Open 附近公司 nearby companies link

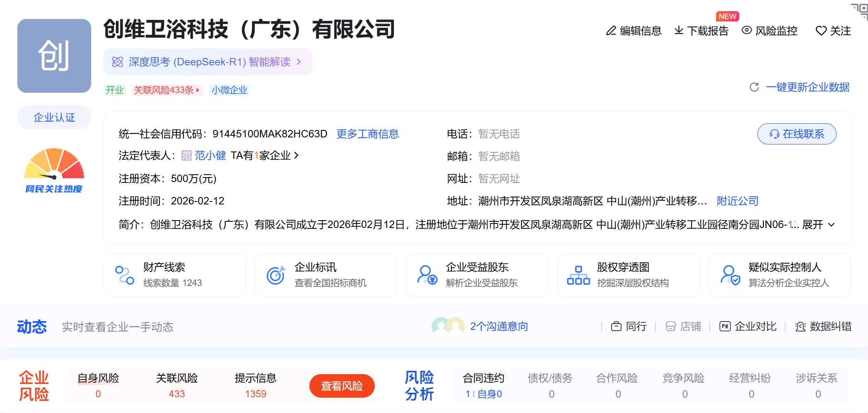[737, 201]
